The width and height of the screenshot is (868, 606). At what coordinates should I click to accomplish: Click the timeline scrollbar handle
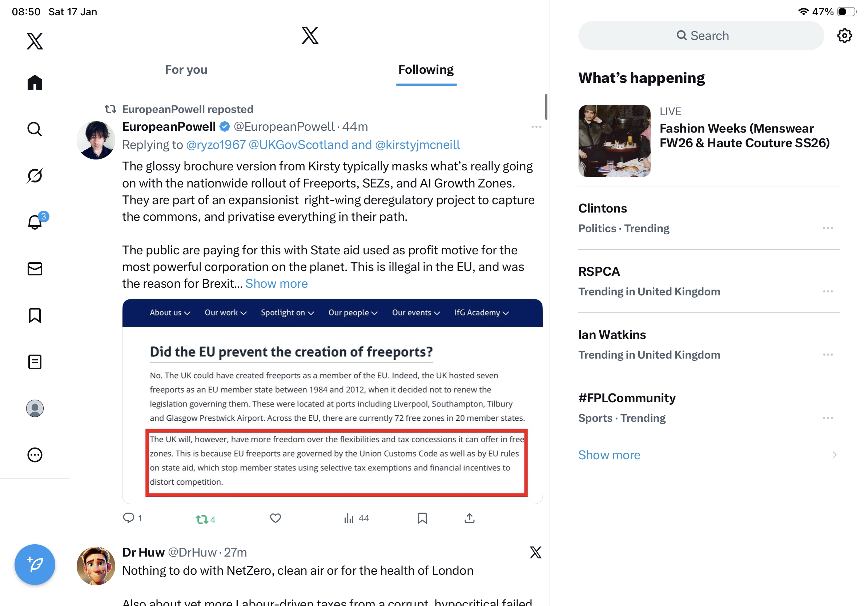pyautogui.click(x=546, y=106)
